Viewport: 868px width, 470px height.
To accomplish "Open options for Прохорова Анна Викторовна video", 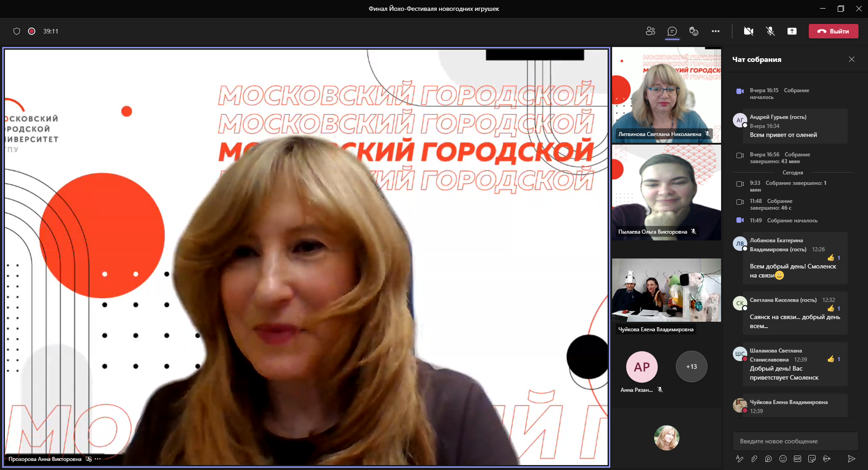I will 98,459.
